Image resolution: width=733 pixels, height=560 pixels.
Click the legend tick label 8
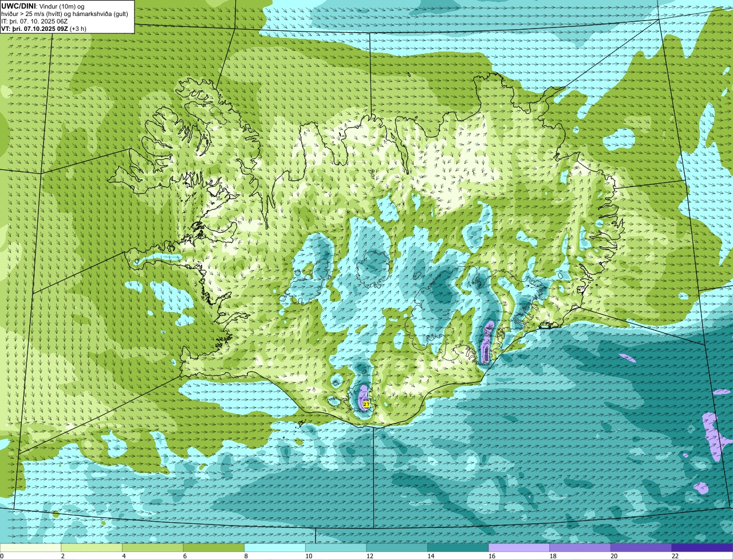click(x=246, y=556)
